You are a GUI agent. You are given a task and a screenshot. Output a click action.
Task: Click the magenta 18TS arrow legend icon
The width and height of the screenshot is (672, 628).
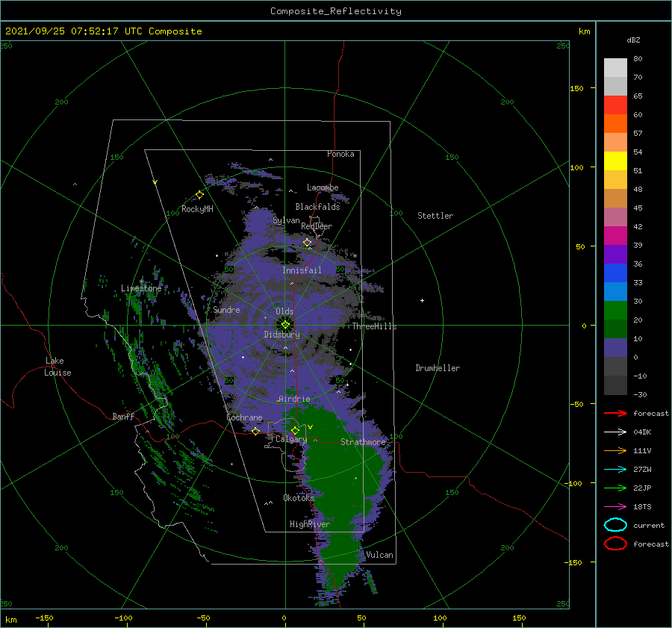coord(615,507)
